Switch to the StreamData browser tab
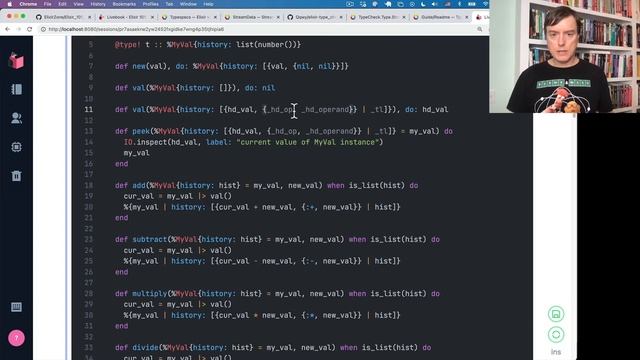 [252, 17]
